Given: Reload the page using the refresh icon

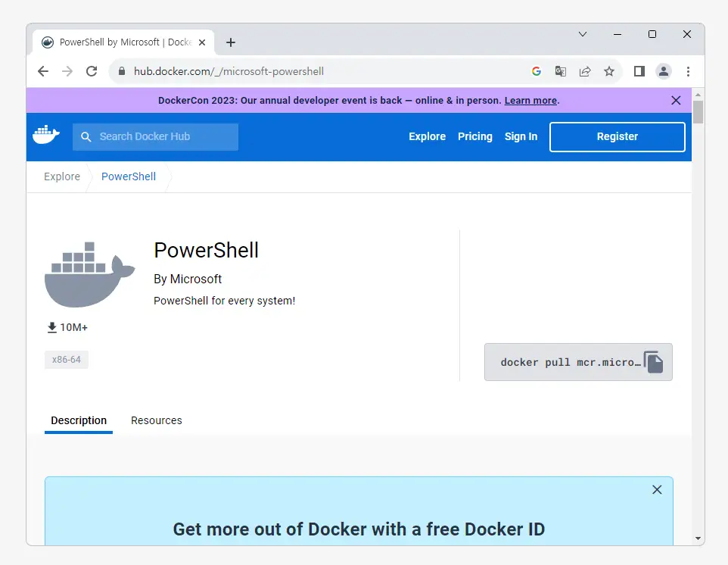Looking at the screenshot, I should [92, 70].
